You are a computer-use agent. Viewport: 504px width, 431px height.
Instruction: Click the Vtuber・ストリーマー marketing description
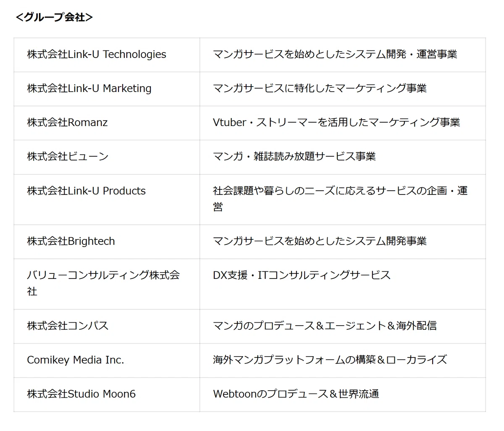point(336,122)
